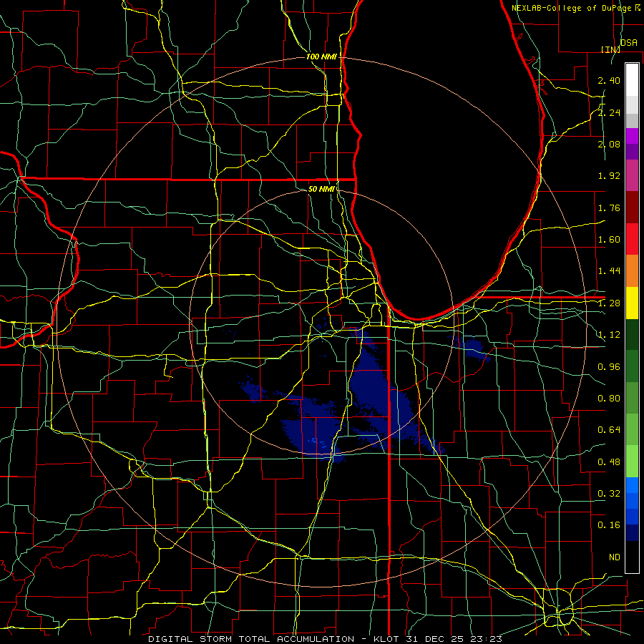Select the 0.48 legend value
This screenshot has width=644, height=644.
[609, 462]
